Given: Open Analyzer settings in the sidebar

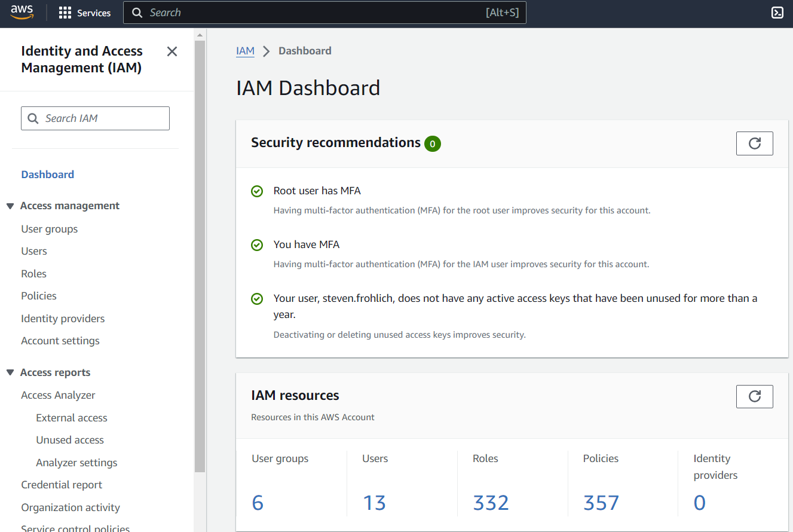Looking at the screenshot, I should 76,463.
